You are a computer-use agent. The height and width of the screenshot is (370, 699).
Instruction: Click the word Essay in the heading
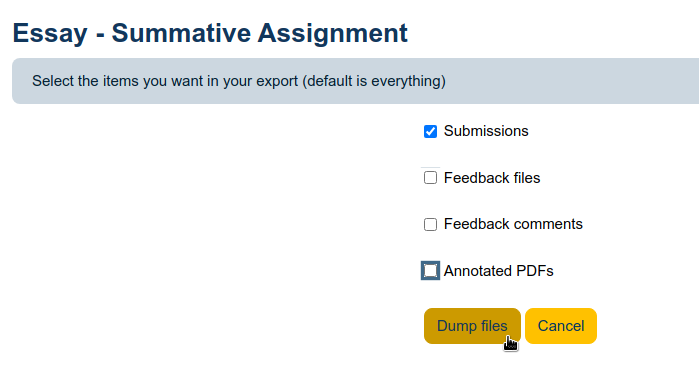pos(50,33)
